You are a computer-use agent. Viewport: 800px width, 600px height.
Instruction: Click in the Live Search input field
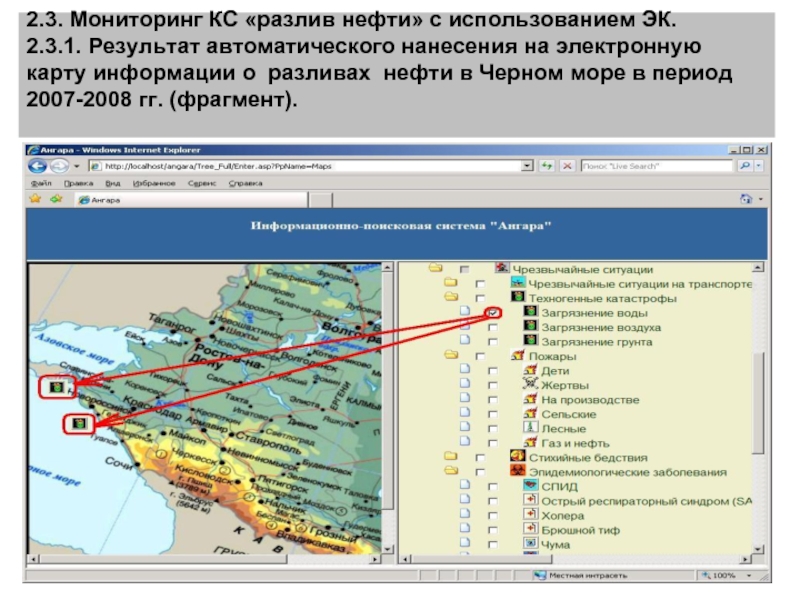[x=655, y=166]
